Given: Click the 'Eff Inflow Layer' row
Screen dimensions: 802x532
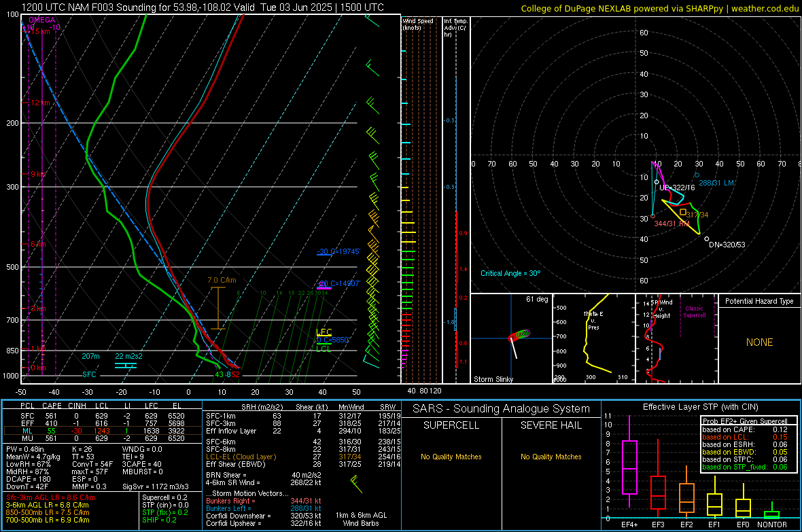Looking at the screenshot, I should click(303, 431).
